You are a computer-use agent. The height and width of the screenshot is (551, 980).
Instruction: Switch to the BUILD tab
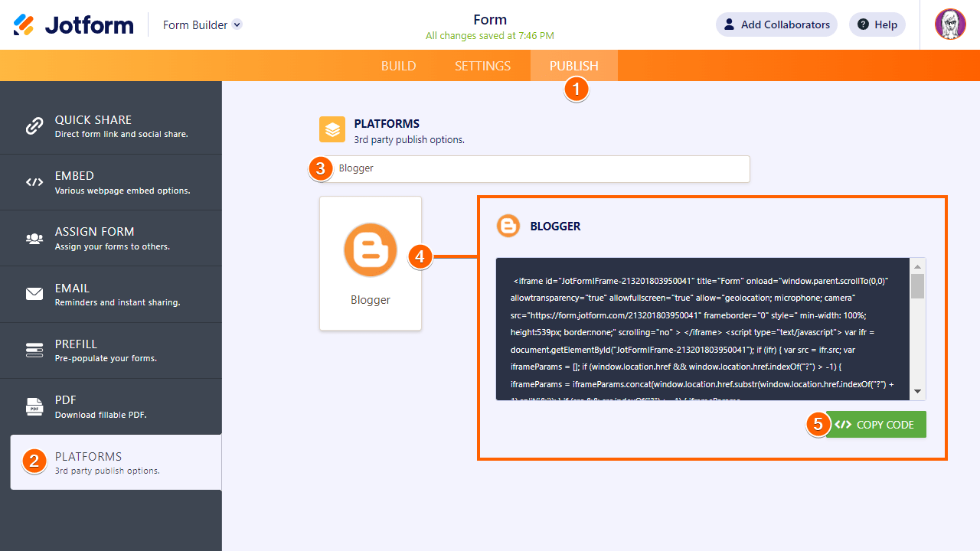coord(398,66)
